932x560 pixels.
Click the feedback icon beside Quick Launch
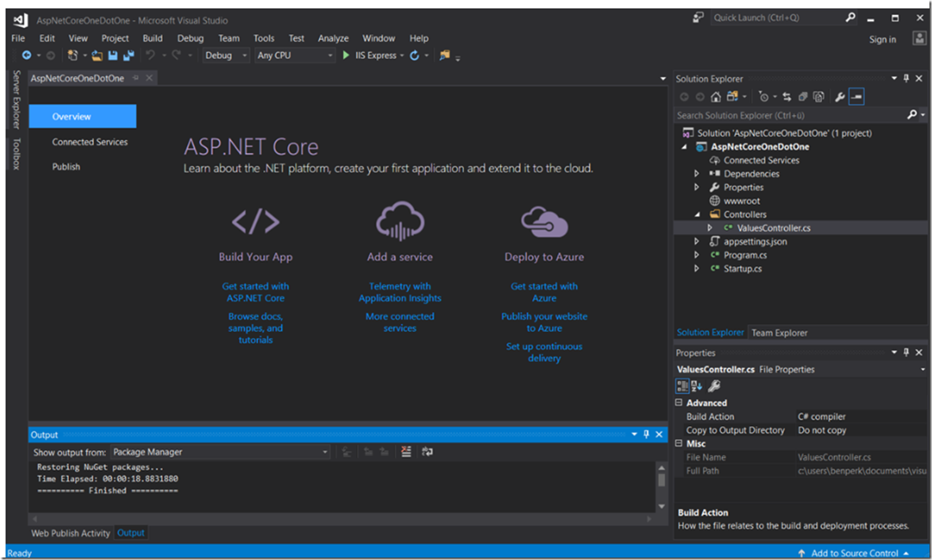(x=698, y=17)
